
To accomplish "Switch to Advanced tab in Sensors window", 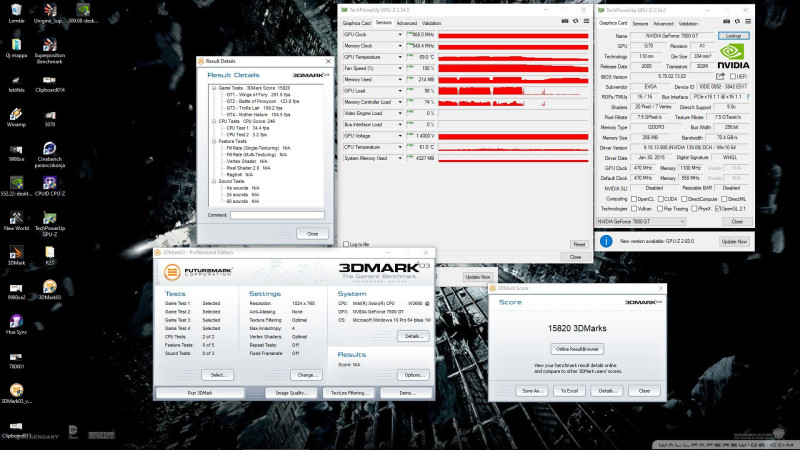I will [407, 23].
